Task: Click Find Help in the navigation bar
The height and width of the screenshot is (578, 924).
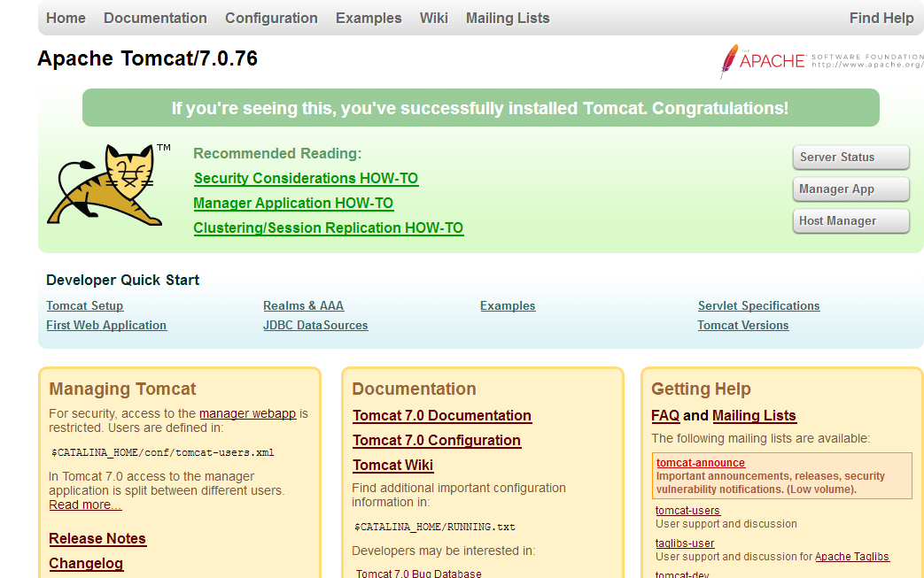Action: (881, 19)
